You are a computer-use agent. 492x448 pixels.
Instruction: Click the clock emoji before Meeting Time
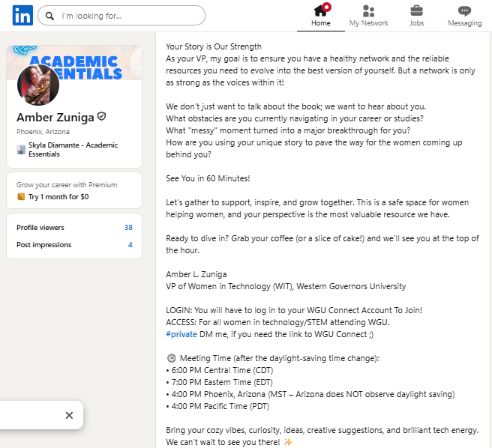(x=171, y=358)
